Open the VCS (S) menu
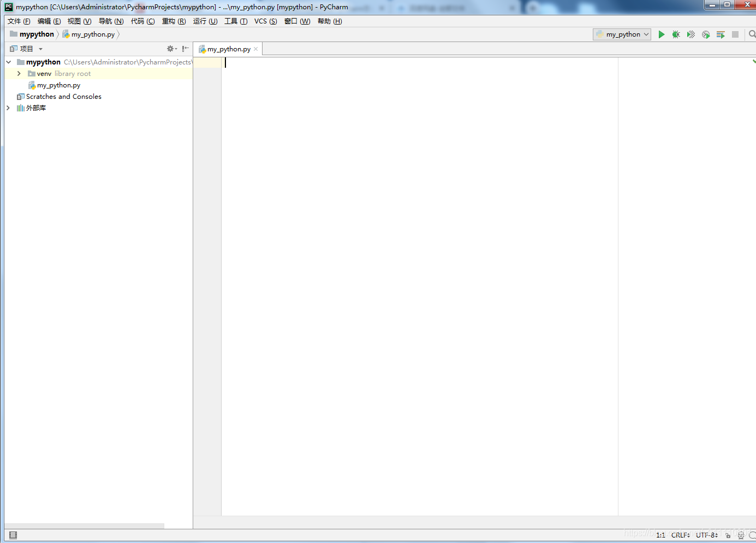This screenshot has height=543, width=756. [265, 21]
